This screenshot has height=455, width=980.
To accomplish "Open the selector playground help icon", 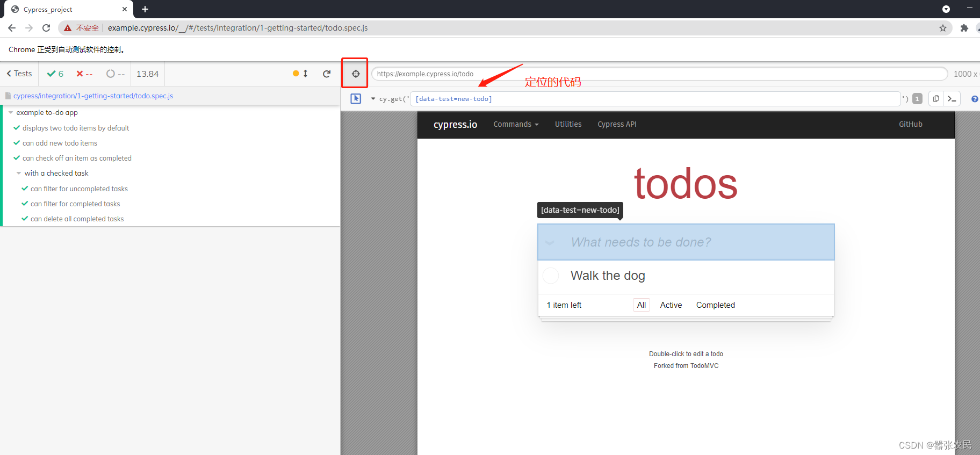I will [975, 99].
